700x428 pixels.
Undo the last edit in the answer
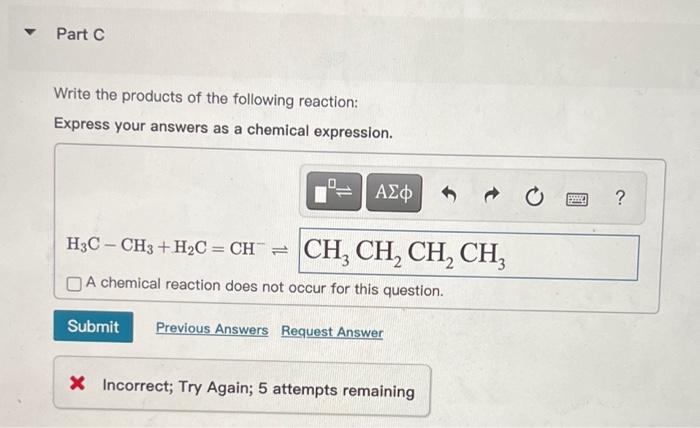coord(449,195)
